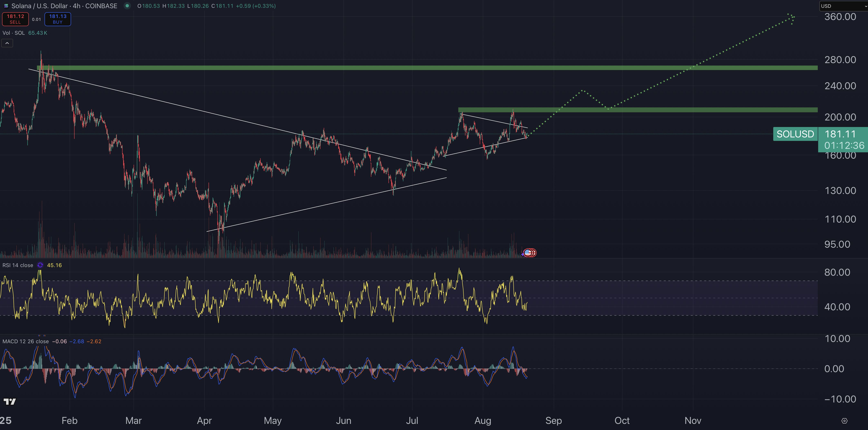Click the US flag economic event icon

[528, 252]
